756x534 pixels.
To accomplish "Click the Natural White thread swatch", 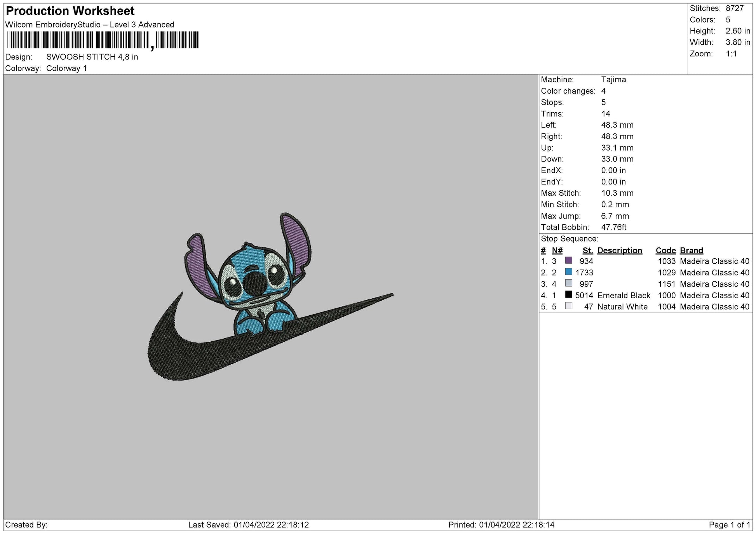I will click(570, 307).
